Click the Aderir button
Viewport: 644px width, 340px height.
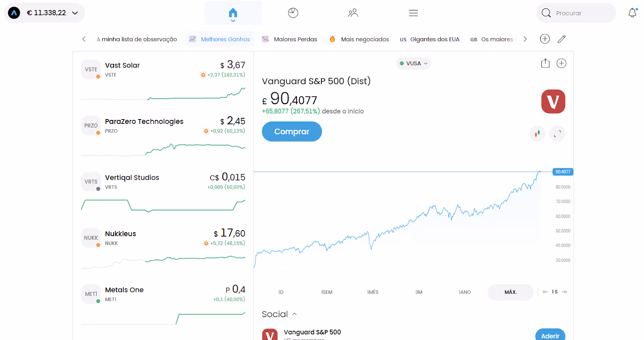[x=550, y=336]
